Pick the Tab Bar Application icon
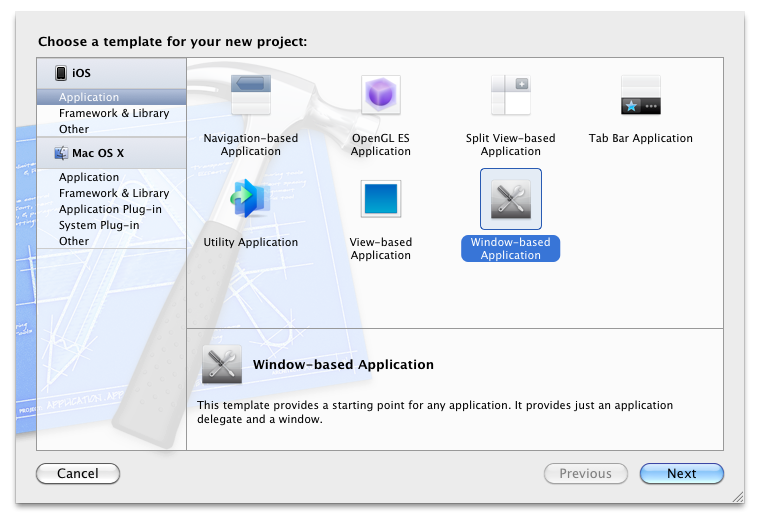The image size is (760, 523). (x=640, y=95)
